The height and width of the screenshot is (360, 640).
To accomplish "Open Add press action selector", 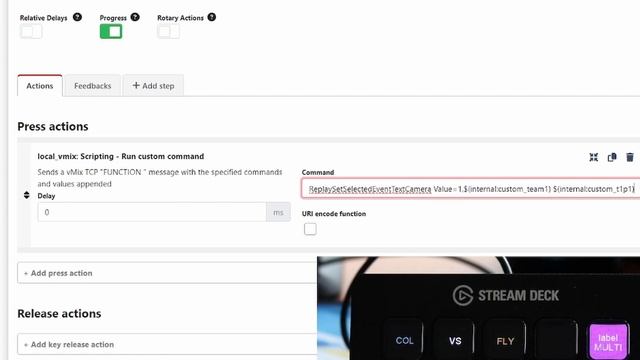I will [x=167, y=273].
